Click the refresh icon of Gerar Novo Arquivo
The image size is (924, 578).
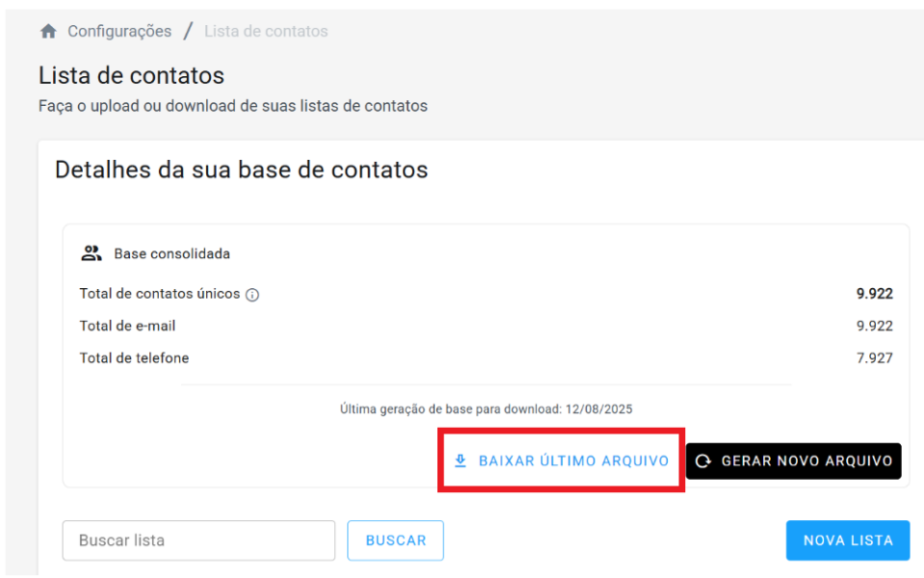tap(704, 461)
